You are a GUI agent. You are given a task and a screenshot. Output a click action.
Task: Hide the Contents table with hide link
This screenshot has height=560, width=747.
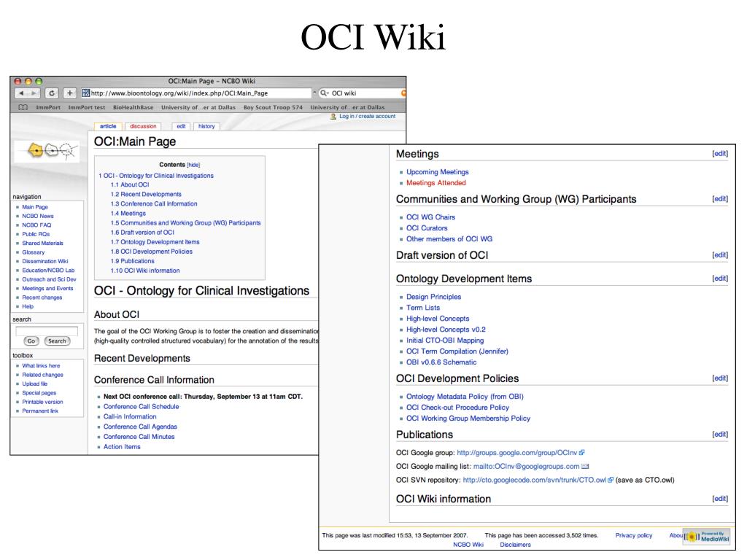(x=193, y=165)
